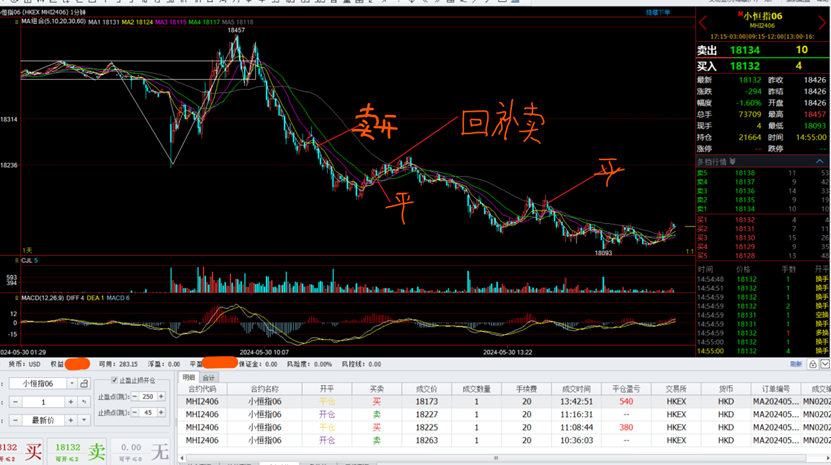Switch to the 明细 tab
The height and width of the screenshot is (465, 831).
click(x=189, y=378)
